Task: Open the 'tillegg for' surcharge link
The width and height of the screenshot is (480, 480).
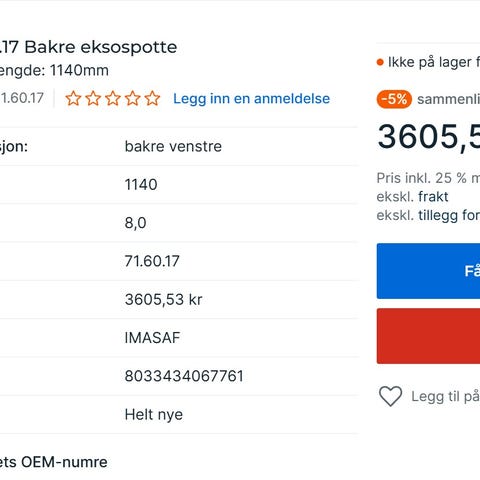Action: click(449, 215)
